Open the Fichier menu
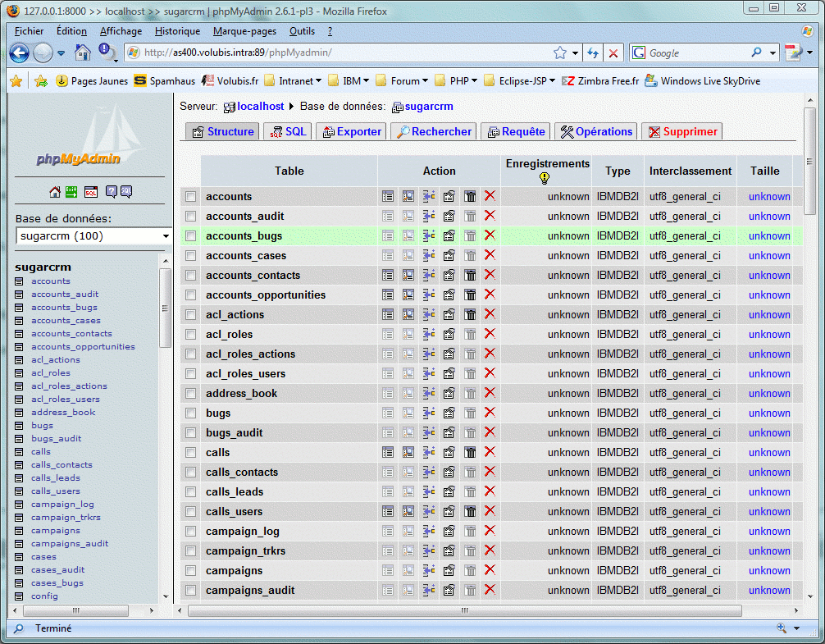Screen dimensions: 825x644 29,31
